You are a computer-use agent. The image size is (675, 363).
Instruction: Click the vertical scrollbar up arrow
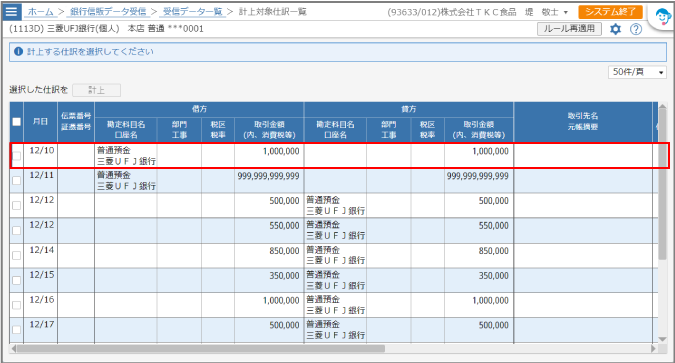coord(663,107)
